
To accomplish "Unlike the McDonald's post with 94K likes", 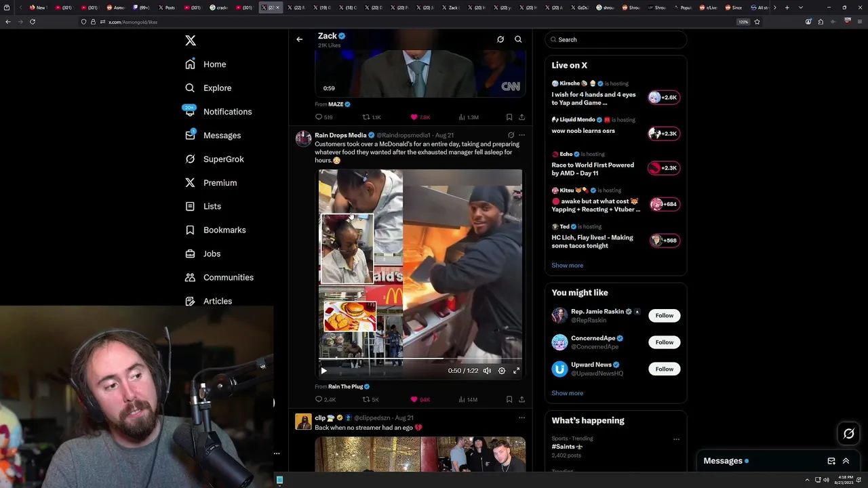I will tap(420, 400).
